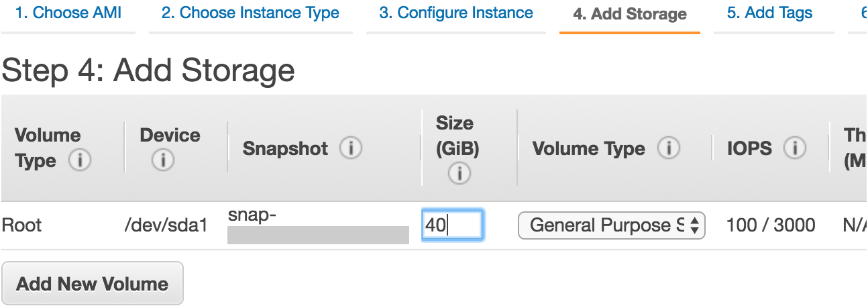Focus the Size field containing 40
Screen dimensions: 868x308
(x=451, y=225)
